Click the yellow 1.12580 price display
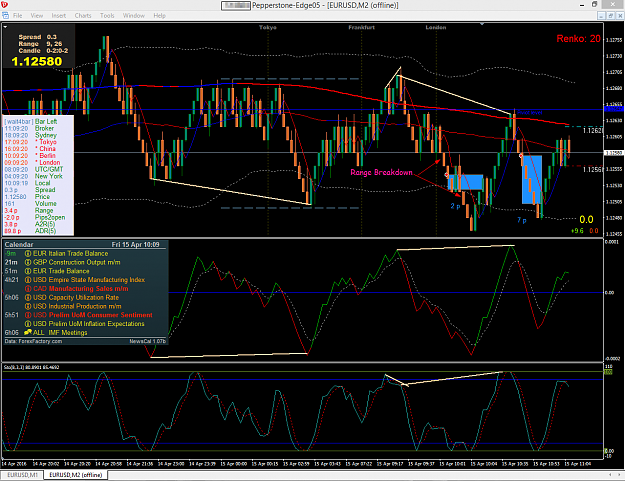The image size is (625, 481). pos(37,61)
